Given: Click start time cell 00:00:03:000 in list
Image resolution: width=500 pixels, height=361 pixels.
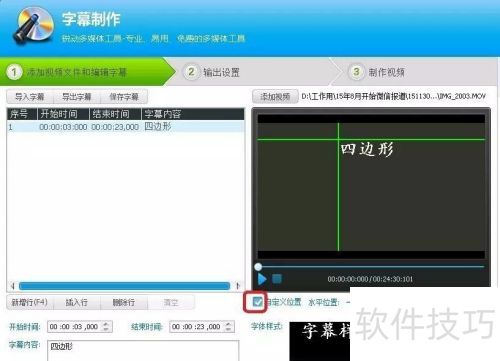Looking at the screenshot, I should pos(63,127).
